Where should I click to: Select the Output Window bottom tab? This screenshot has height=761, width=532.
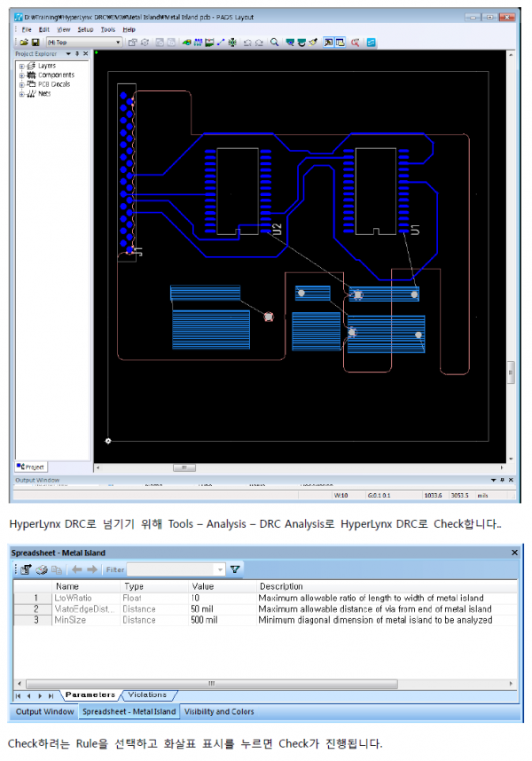44,711
